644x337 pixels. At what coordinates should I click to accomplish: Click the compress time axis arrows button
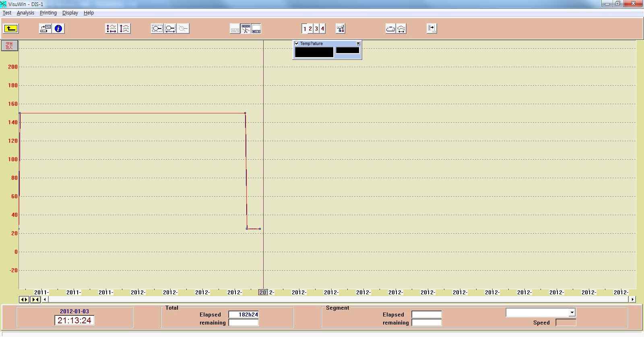pos(35,299)
